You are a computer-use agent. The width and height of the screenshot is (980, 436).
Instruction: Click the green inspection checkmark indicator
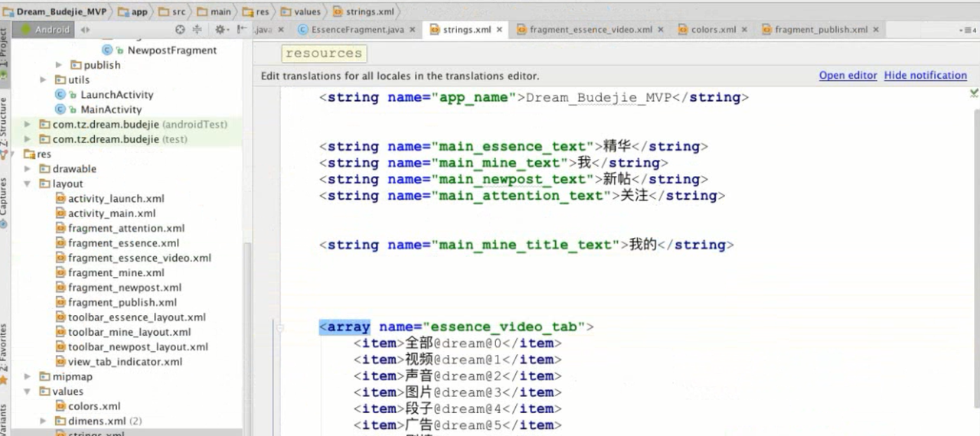(x=973, y=93)
